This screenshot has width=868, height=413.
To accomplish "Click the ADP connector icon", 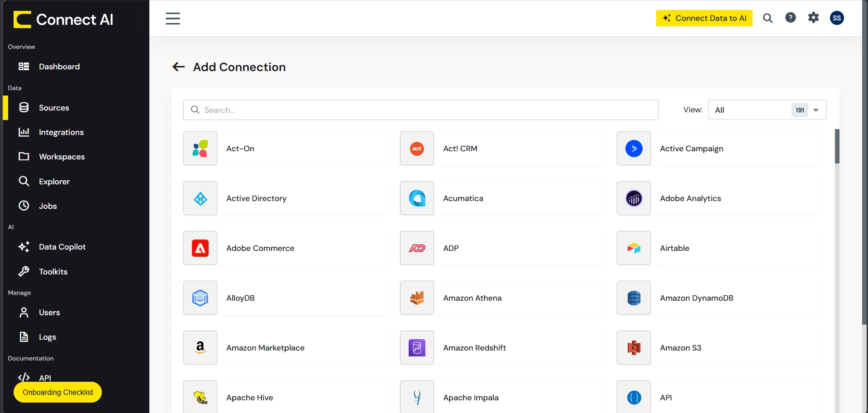I will click(417, 248).
